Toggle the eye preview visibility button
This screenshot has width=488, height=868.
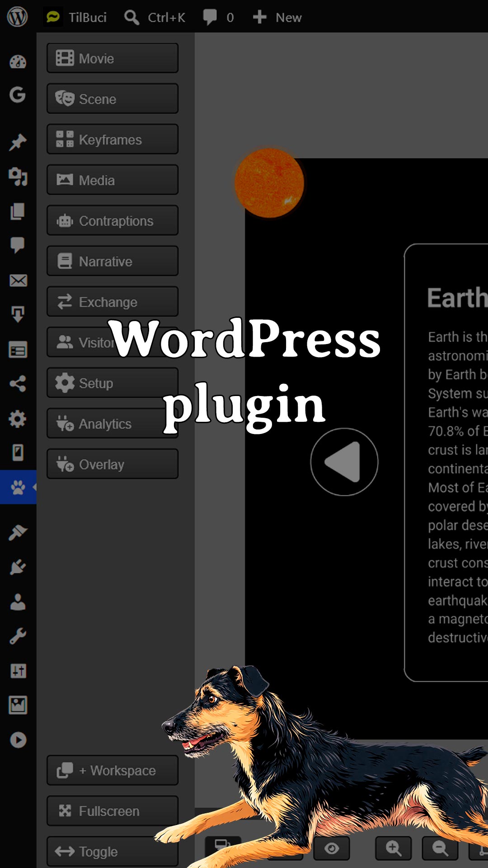coord(332,848)
